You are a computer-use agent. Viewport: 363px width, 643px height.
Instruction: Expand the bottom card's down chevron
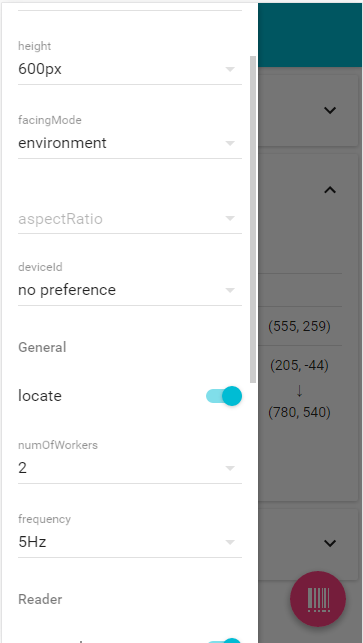tap(330, 543)
